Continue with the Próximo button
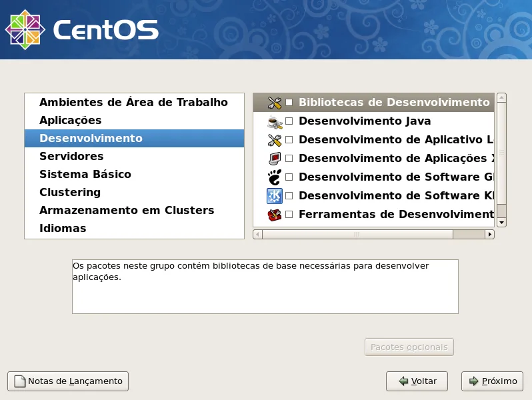The image size is (532, 400). (x=492, y=381)
